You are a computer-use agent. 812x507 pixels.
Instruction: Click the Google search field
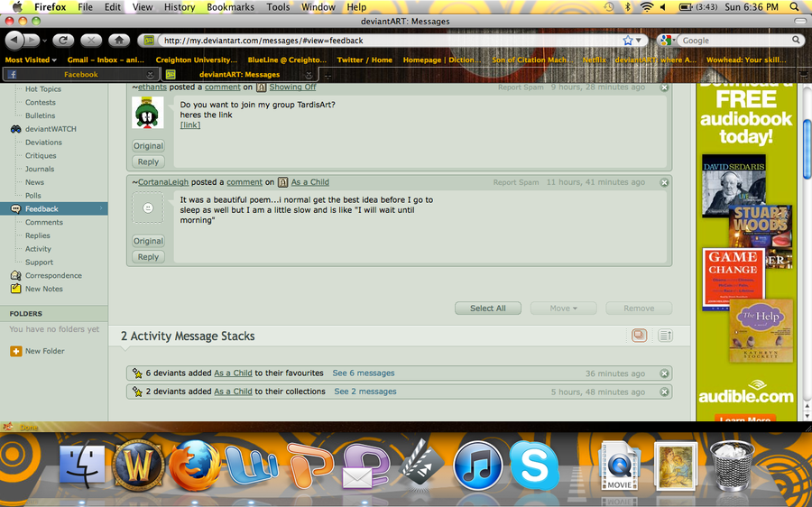coord(735,41)
